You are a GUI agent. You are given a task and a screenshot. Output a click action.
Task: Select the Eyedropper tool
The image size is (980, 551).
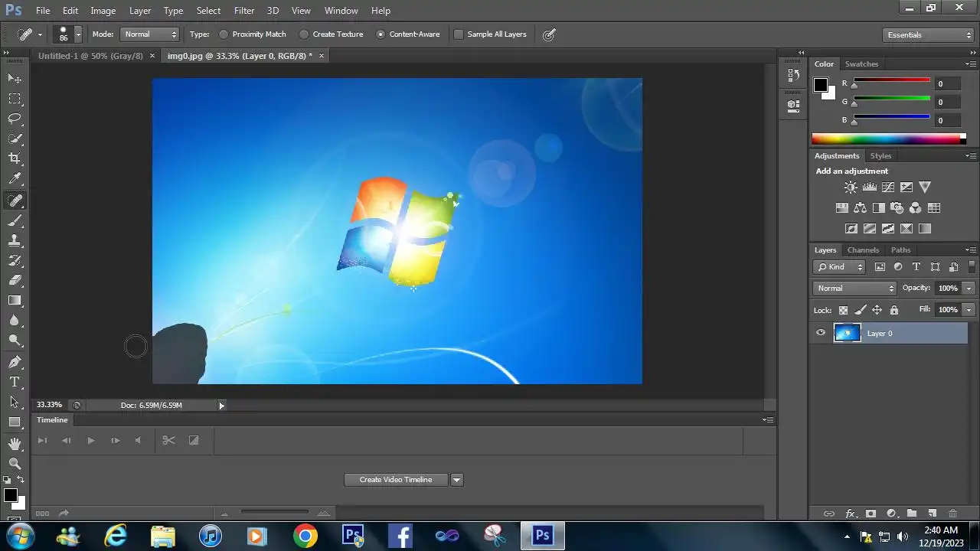pyautogui.click(x=15, y=179)
